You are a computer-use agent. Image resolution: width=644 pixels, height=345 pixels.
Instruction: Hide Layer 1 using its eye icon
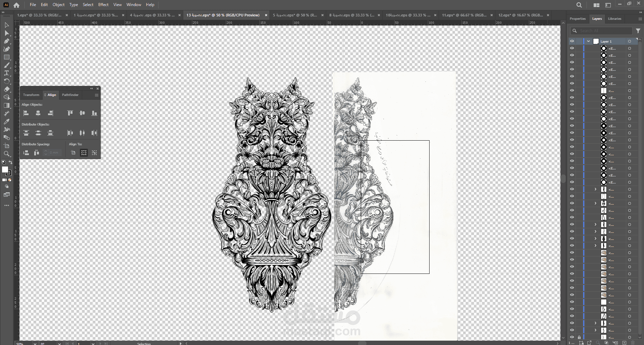click(x=572, y=41)
